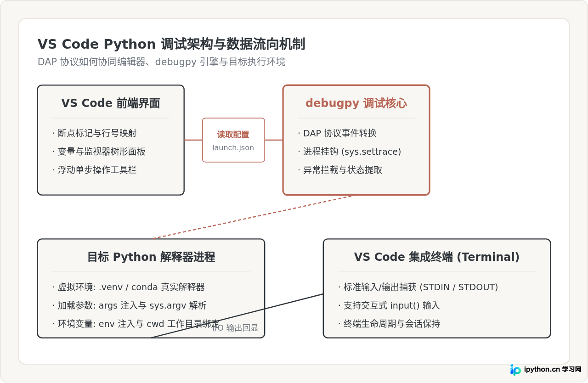
Task: Click the "断点标记与行号映射" bullet
Action: point(94,133)
